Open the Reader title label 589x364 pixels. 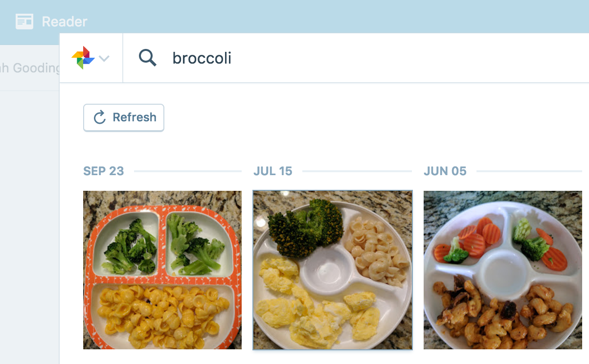(65, 22)
